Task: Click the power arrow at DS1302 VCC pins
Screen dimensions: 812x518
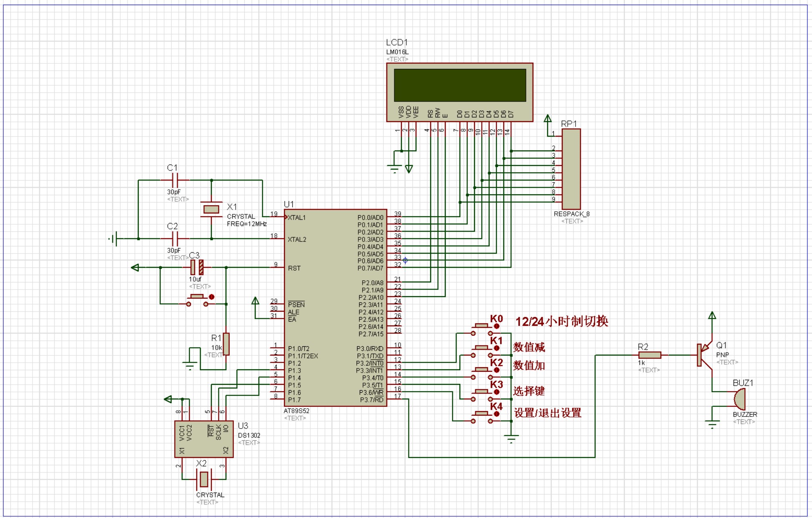Action: (168, 399)
